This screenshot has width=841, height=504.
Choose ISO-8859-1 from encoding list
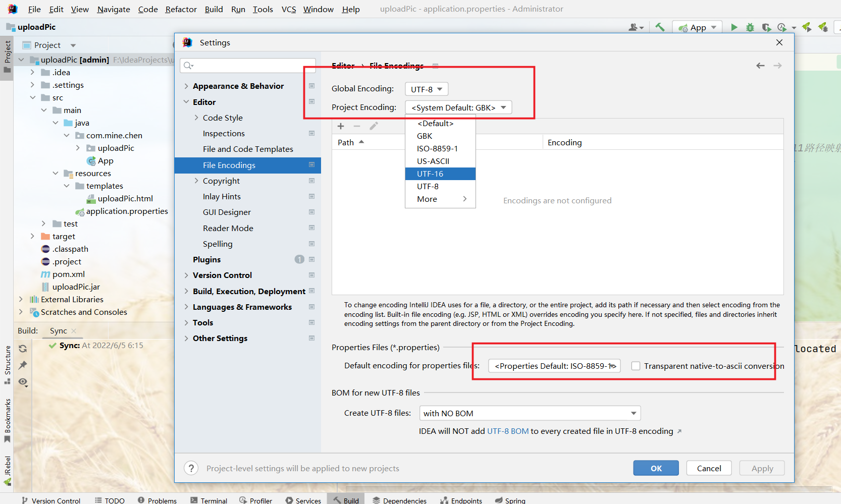tap(440, 148)
